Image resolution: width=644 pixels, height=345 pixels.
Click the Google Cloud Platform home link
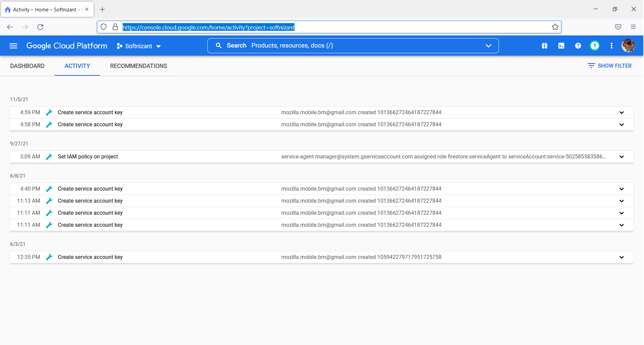click(67, 46)
